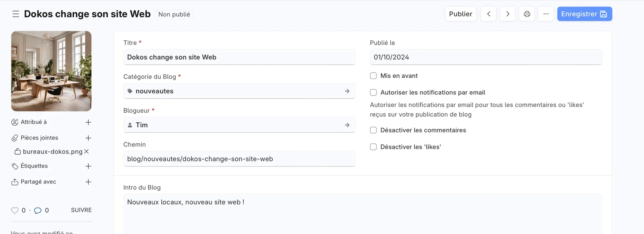Enable the Mis en avant checkbox
This screenshot has width=644, height=234.
pyautogui.click(x=373, y=76)
